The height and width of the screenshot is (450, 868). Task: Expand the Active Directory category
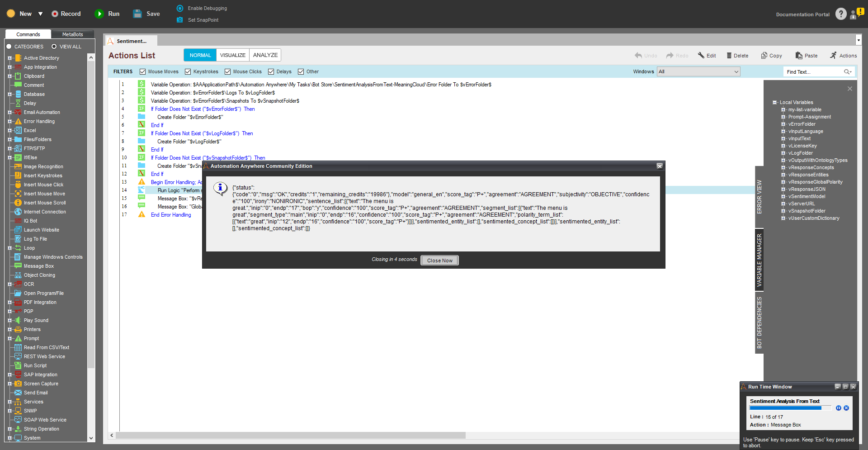tap(9, 58)
